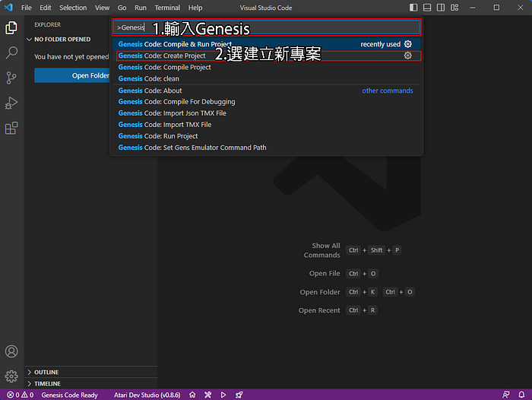Toggle the Panel layout button

coord(427,8)
